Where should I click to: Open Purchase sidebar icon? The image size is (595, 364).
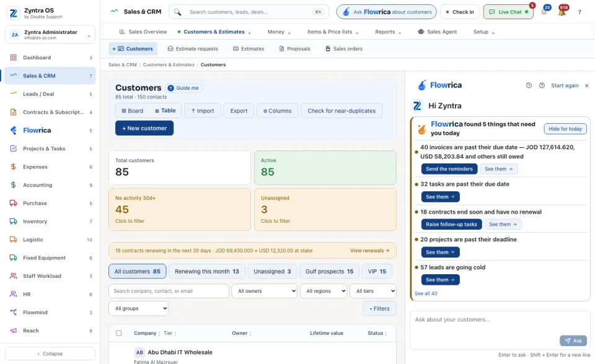pos(13,203)
